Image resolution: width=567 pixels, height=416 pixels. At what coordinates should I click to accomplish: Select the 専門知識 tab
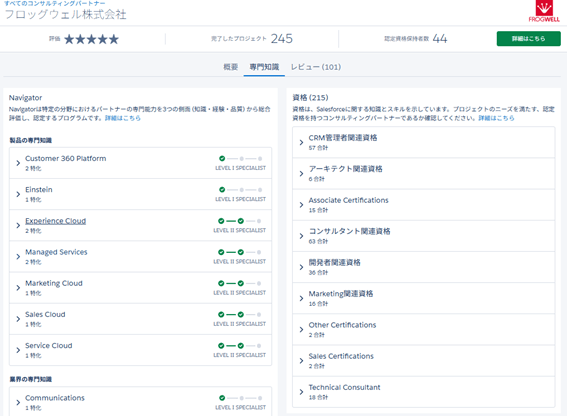tap(264, 67)
